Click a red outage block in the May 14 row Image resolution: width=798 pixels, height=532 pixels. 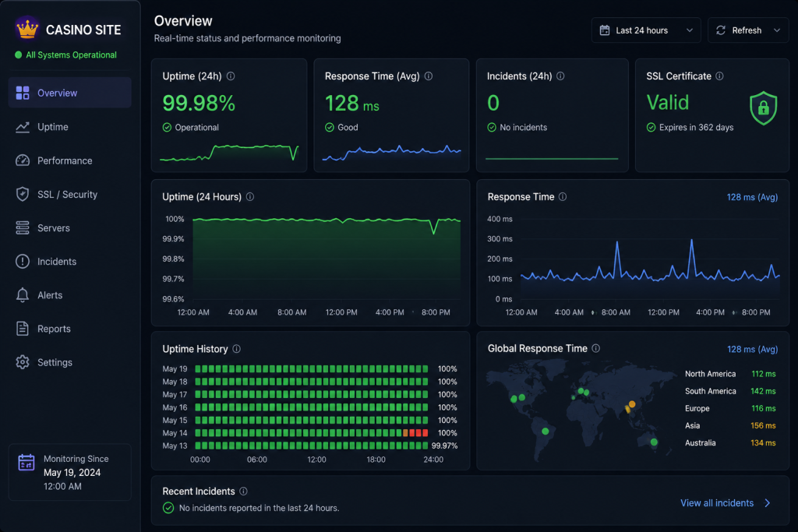pos(411,433)
